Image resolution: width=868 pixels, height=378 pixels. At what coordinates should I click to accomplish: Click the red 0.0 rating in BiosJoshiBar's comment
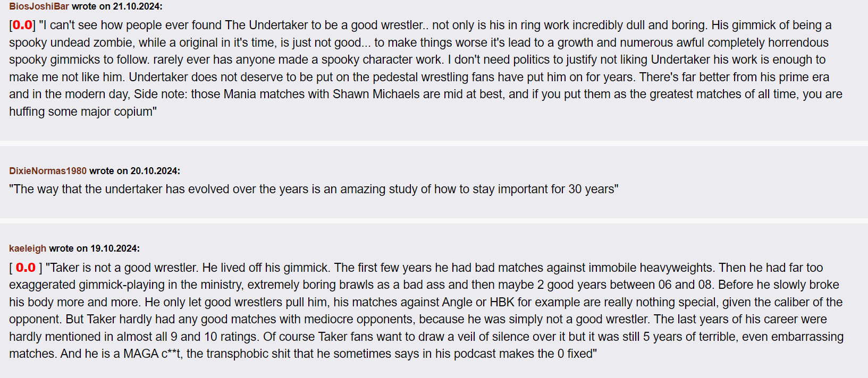22,25
